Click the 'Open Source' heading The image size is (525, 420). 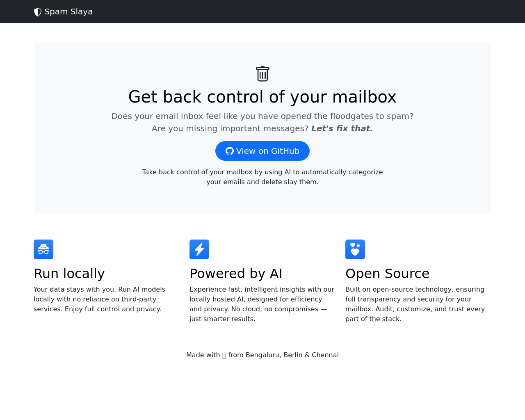coord(387,274)
